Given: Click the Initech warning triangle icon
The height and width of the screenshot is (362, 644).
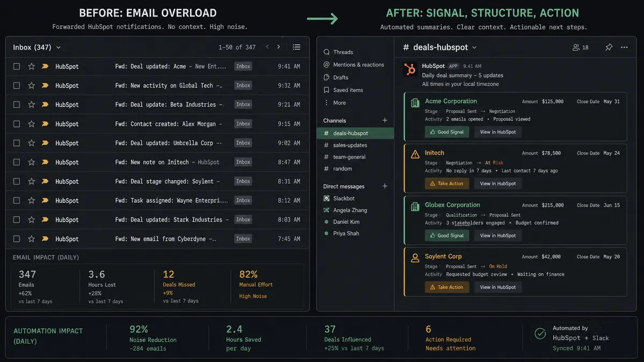Looking at the screenshot, I should [x=415, y=154].
